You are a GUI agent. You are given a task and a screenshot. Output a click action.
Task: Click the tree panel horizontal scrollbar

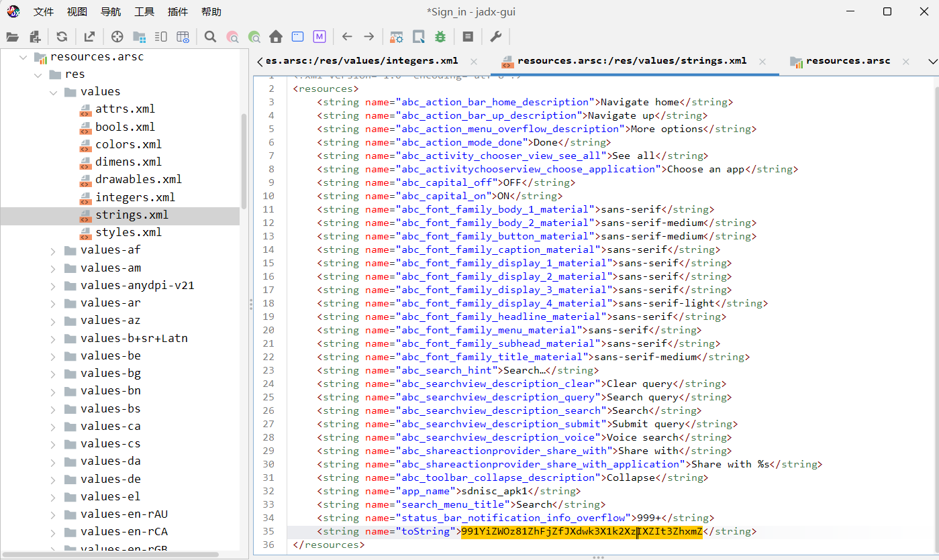[111, 555]
